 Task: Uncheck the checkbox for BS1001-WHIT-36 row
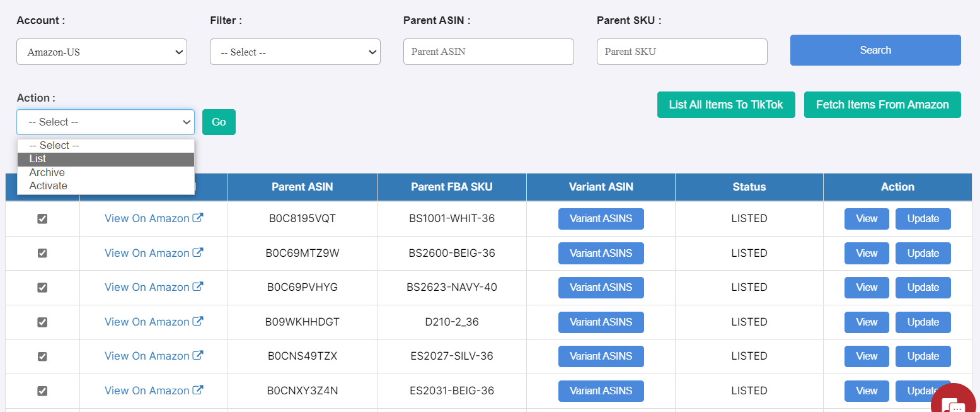click(x=42, y=219)
